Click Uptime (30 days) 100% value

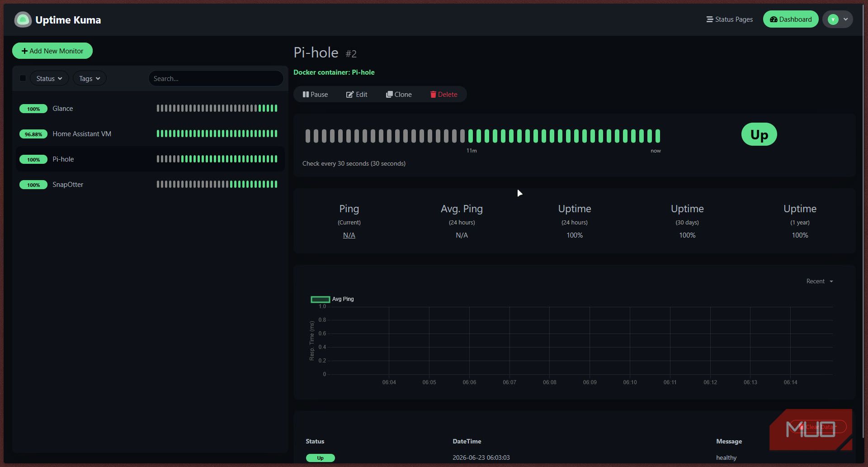pos(687,235)
